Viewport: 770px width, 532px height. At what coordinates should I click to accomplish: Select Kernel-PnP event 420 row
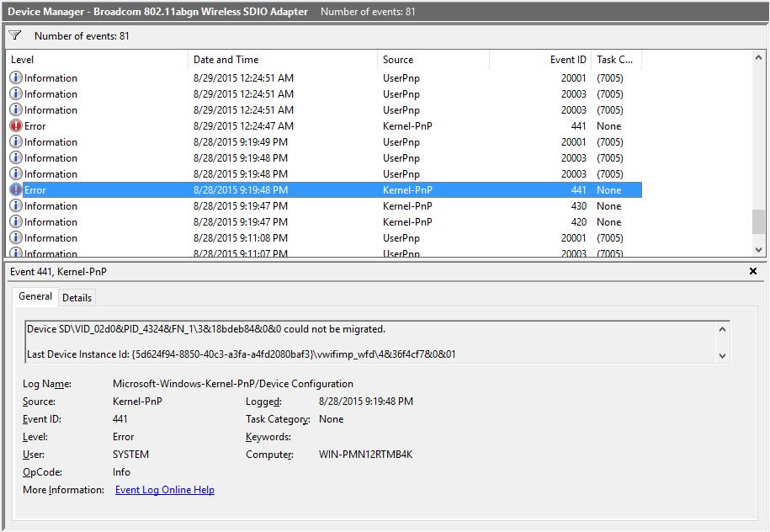(324, 221)
